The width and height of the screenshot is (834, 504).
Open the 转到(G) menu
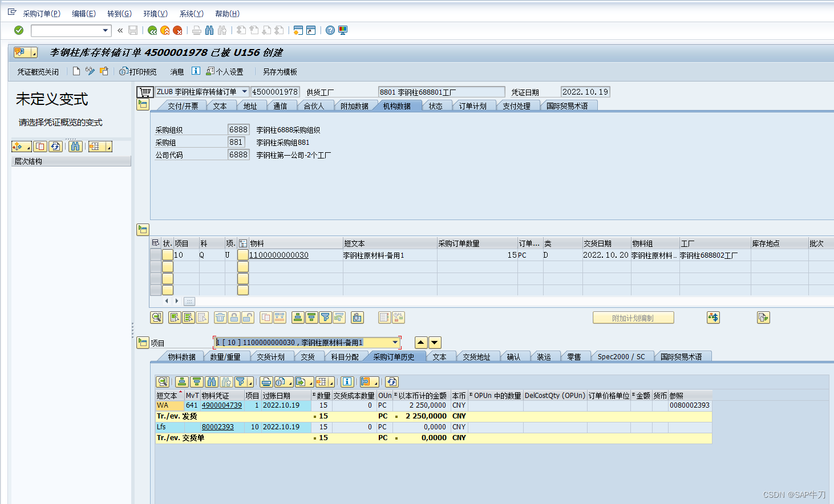[119, 14]
